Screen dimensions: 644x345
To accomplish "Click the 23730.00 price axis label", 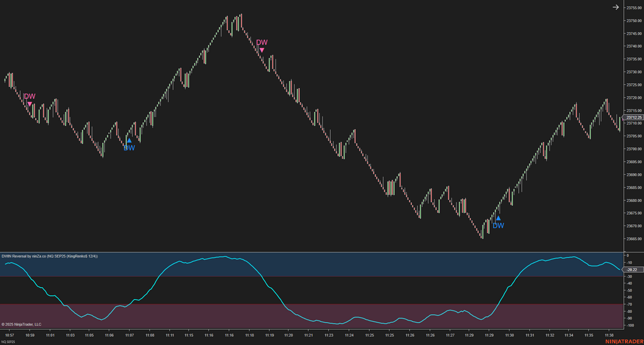I will (x=633, y=72).
